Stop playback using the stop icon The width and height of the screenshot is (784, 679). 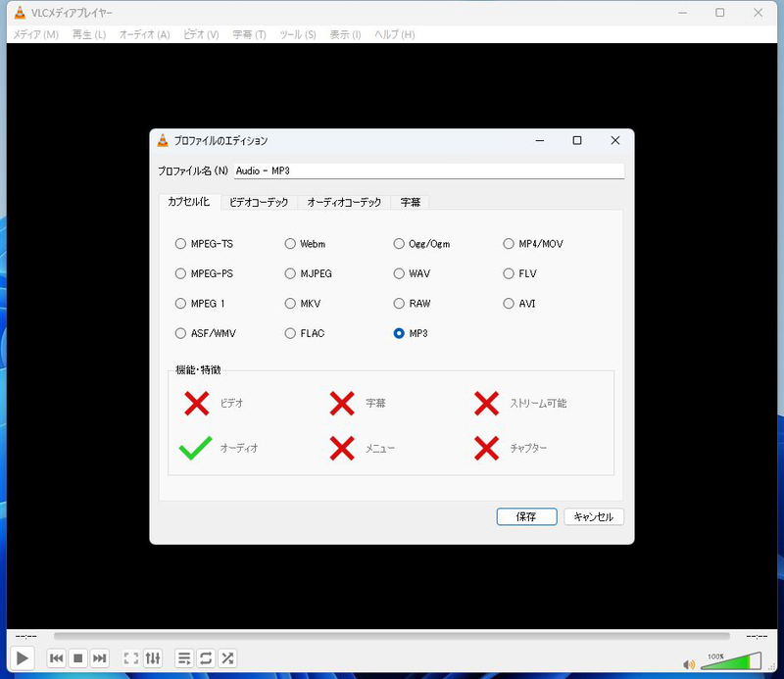click(78, 658)
